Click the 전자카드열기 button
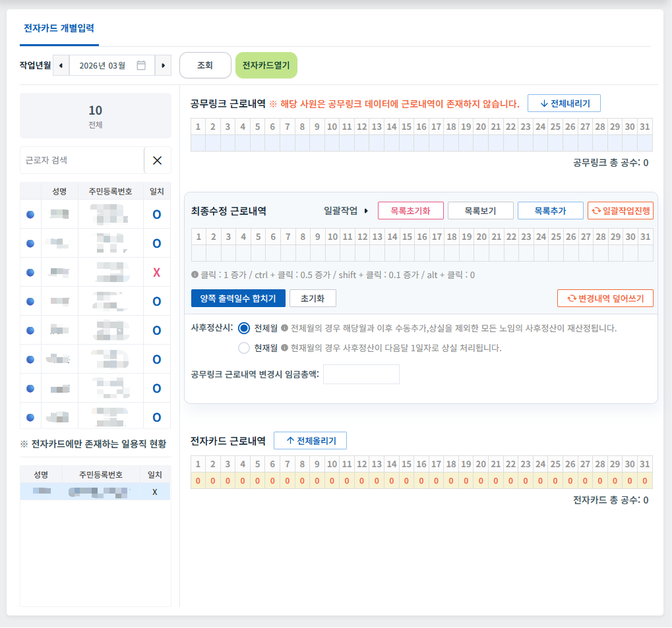 click(x=266, y=65)
